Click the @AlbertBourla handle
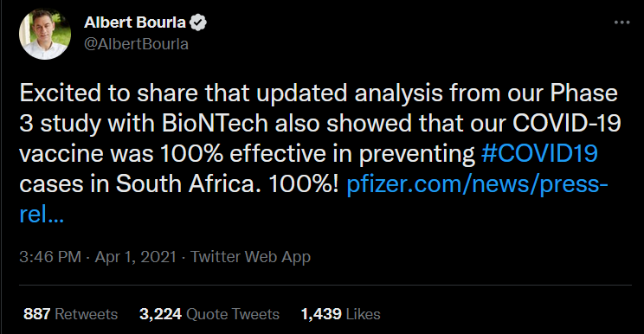The width and height of the screenshot is (644, 334). (x=137, y=44)
